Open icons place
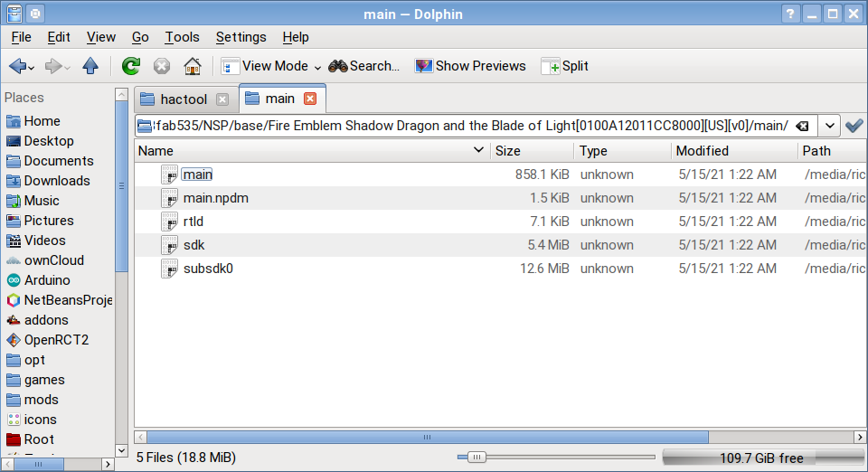The height and width of the screenshot is (472, 868). [x=32, y=420]
